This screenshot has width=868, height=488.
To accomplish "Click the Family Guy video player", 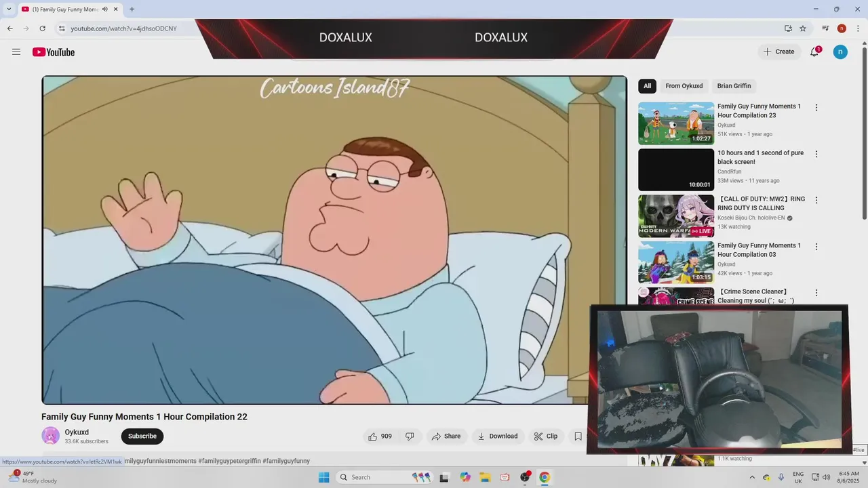I will (x=334, y=240).
